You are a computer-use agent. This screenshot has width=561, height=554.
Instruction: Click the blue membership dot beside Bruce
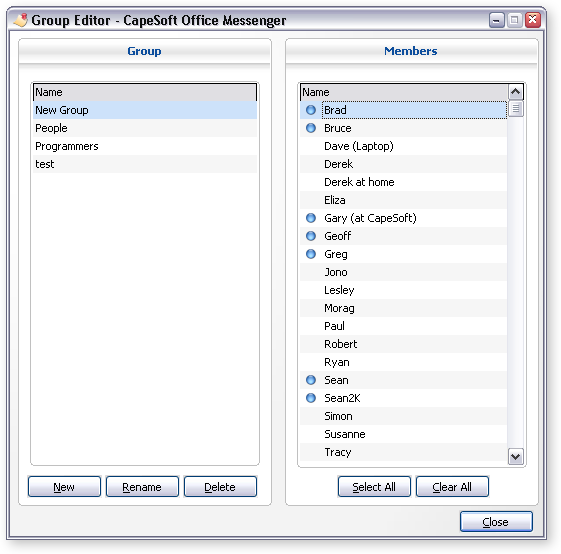pyautogui.click(x=311, y=128)
